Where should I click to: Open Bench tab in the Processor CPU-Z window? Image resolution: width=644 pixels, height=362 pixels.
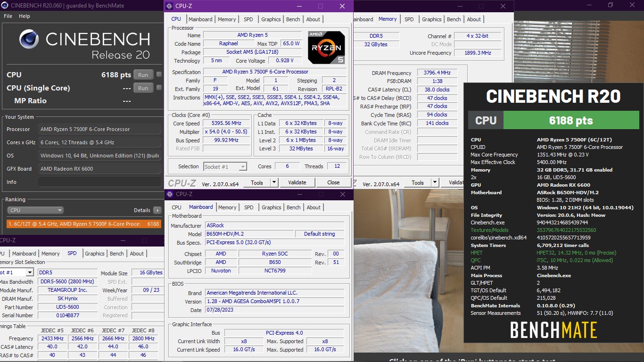point(293,19)
